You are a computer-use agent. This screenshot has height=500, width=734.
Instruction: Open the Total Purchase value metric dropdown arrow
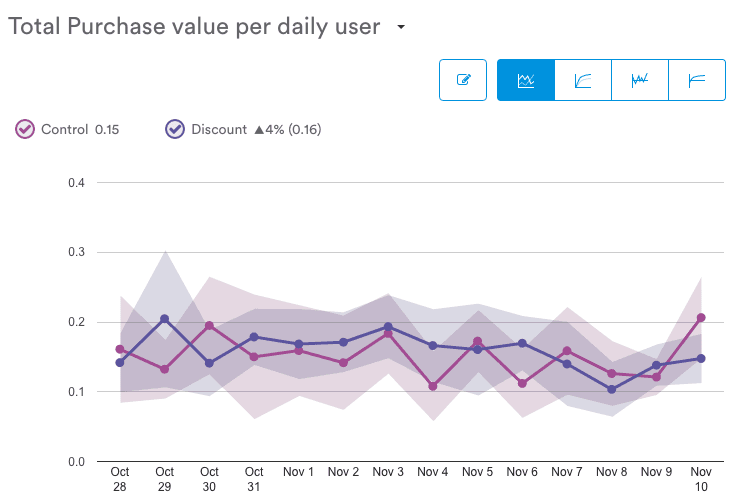click(401, 28)
